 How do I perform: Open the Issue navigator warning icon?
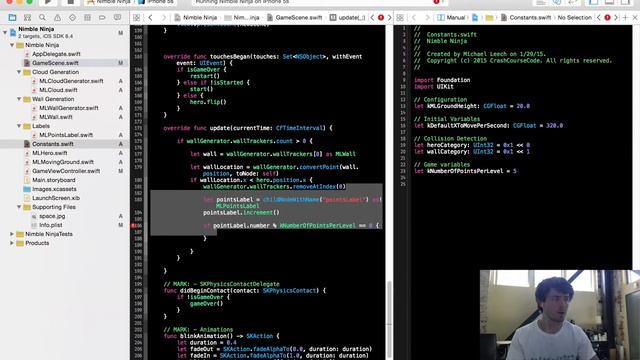58,18
